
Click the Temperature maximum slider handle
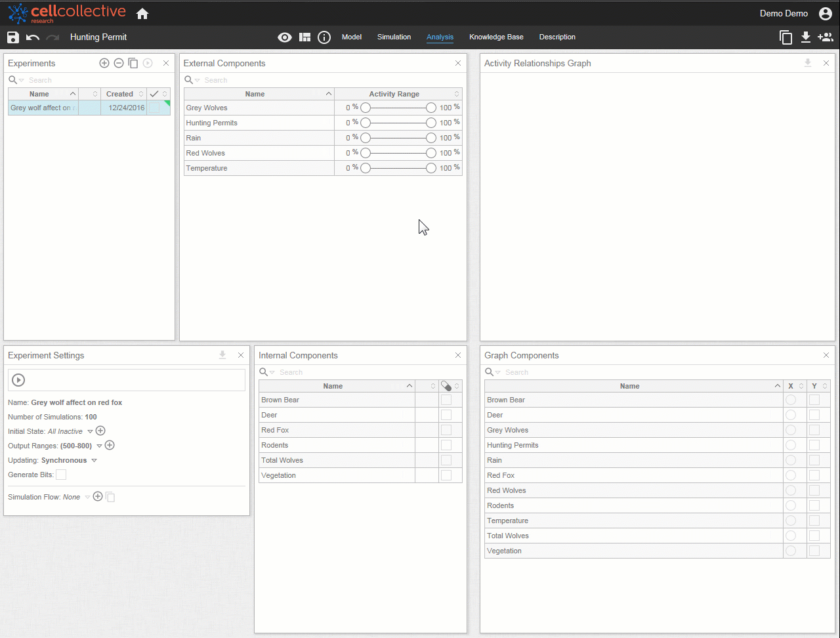[431, 168]
